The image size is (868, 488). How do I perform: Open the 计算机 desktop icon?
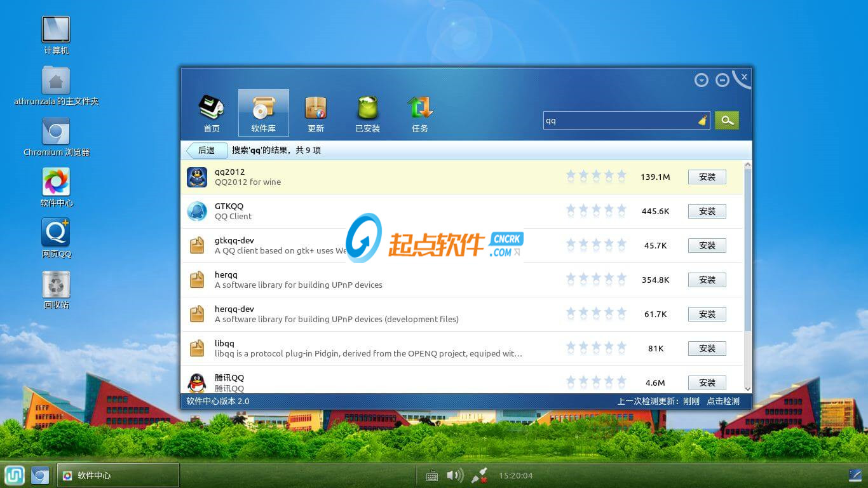point(56,36)
